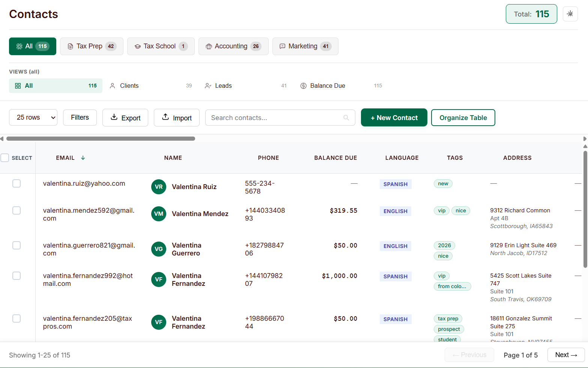588x368 pixels.
Task: Click the sparkle icon in the top right corner
Action: pyautogui.click(x=570, y=14)
